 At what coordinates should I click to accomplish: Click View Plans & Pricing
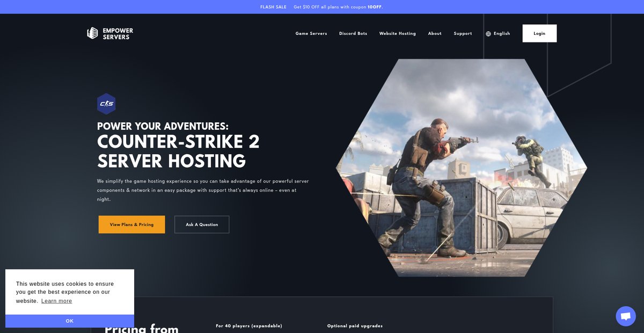pos(131,225)
